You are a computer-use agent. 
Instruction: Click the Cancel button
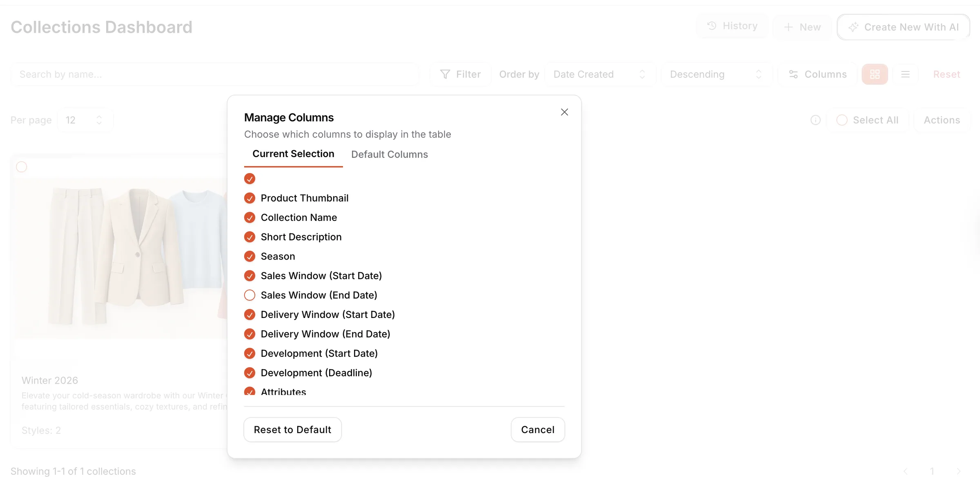[538, 429]
